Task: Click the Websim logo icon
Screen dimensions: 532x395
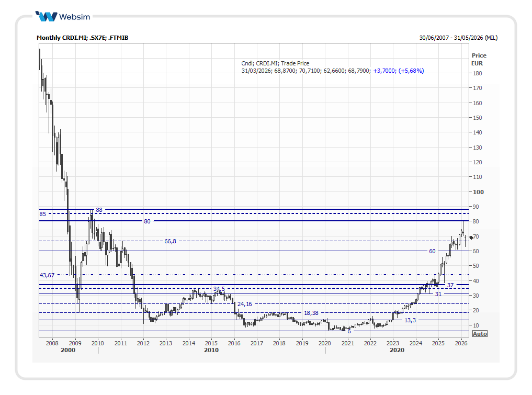Action: (x=46, y=16)
